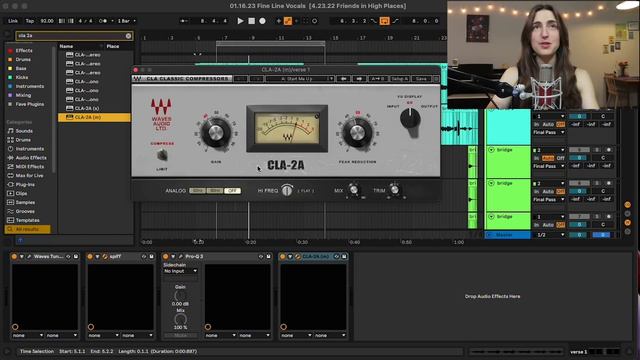Click hot-swap icon on Pro-Q 3 device

click(x=261, y=256)
